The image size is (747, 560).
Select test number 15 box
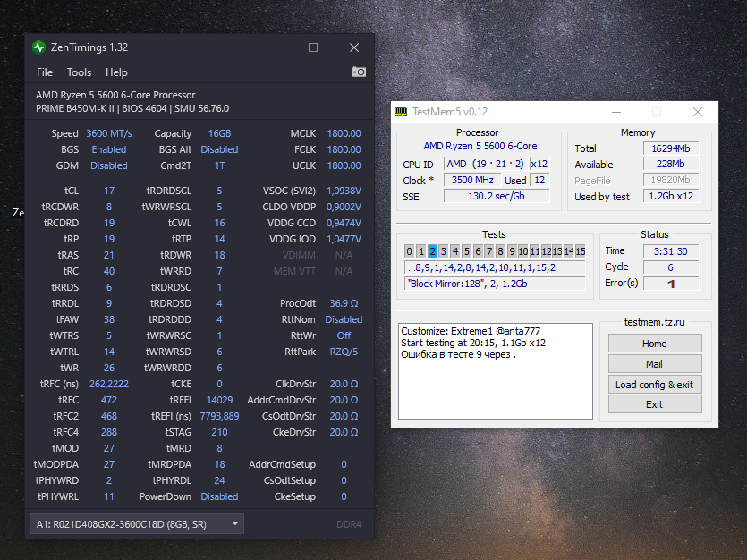tap(581, 251)
